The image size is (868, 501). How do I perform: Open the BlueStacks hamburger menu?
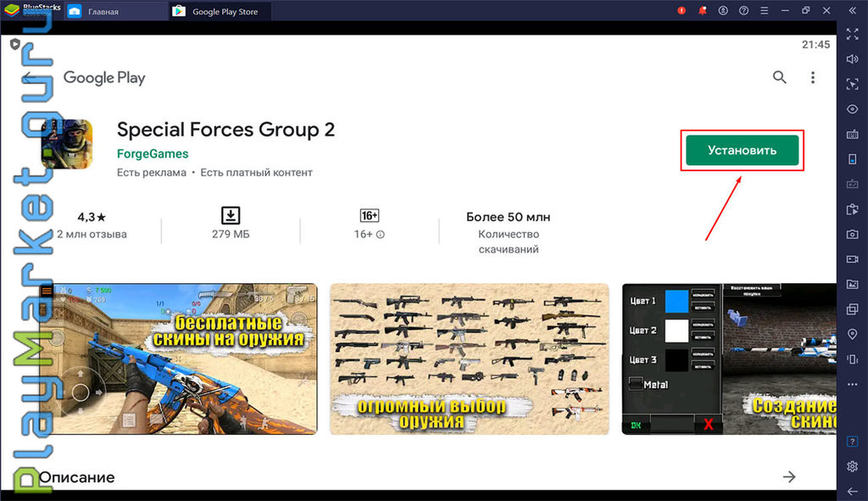764,10
